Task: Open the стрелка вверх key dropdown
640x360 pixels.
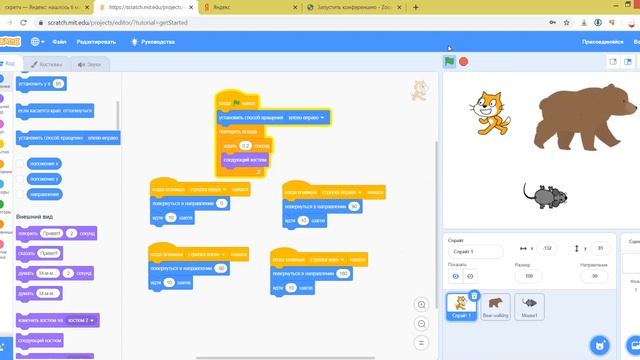Action: coord(208,189)
